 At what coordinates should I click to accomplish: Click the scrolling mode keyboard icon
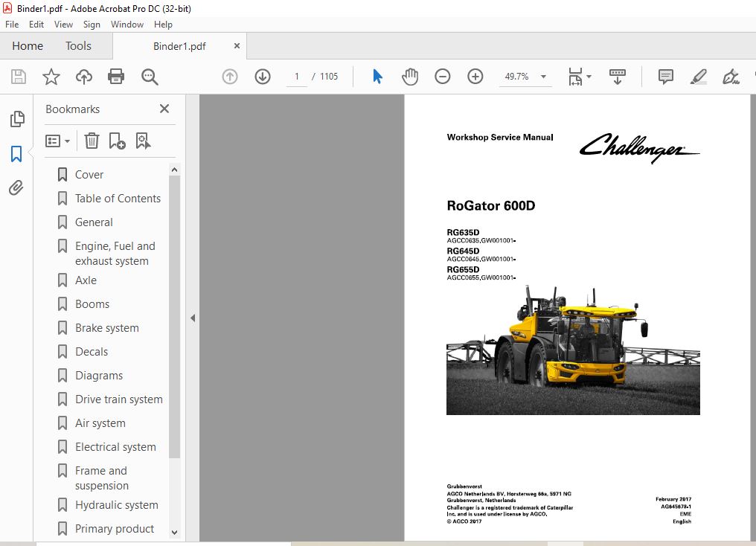[x=617, y=77]
